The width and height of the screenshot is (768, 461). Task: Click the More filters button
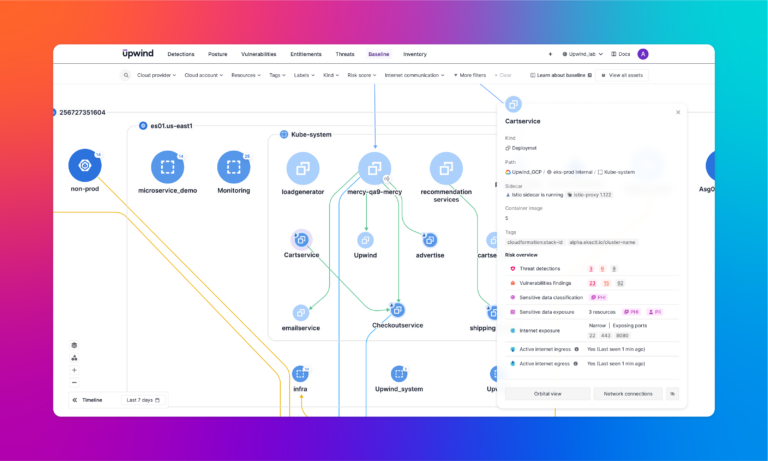point(470,75)
